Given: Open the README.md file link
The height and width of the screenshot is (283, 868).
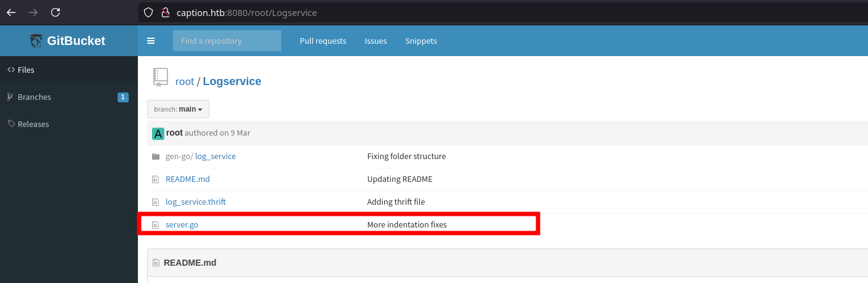Looking at the screenshot, I should tap(187, 179).
